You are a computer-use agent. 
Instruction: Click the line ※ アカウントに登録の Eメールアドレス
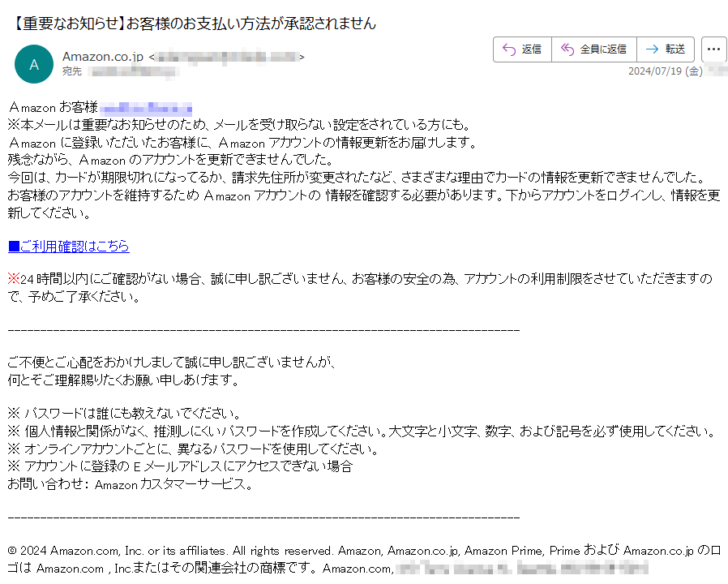coord(181,466)
